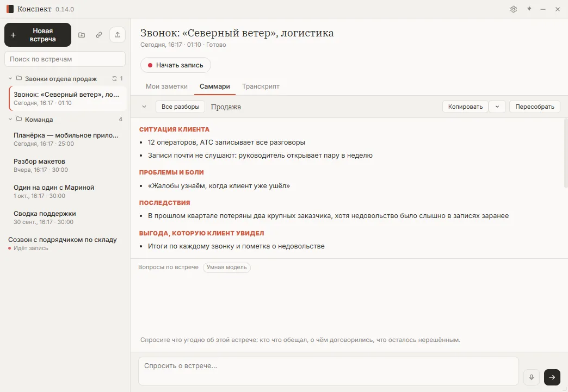Click the summary panel vertical scrollbar

565,153
